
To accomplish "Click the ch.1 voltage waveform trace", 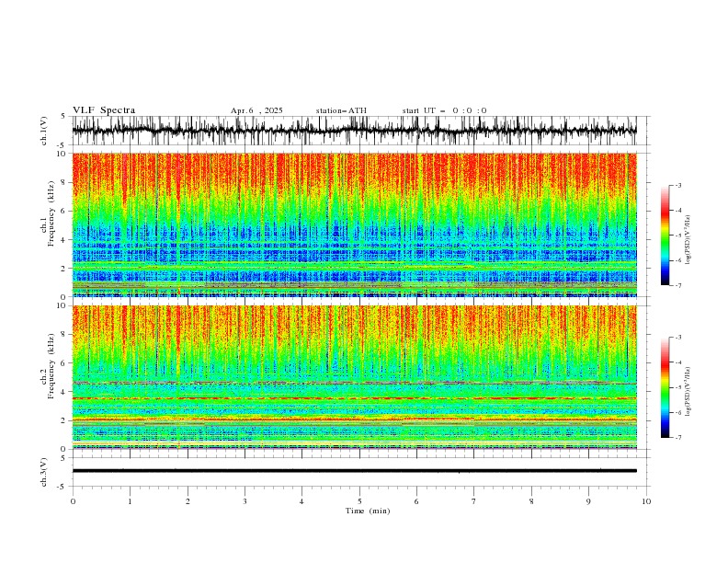I will [x=354, y=131].
